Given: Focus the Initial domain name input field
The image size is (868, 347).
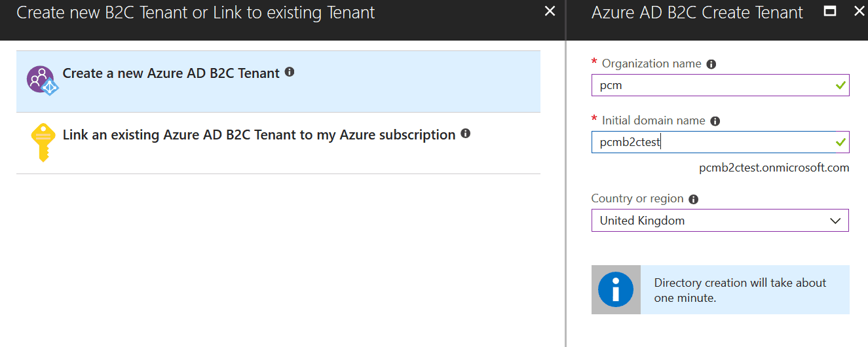Looking at the screenshot, I should 720,142.
